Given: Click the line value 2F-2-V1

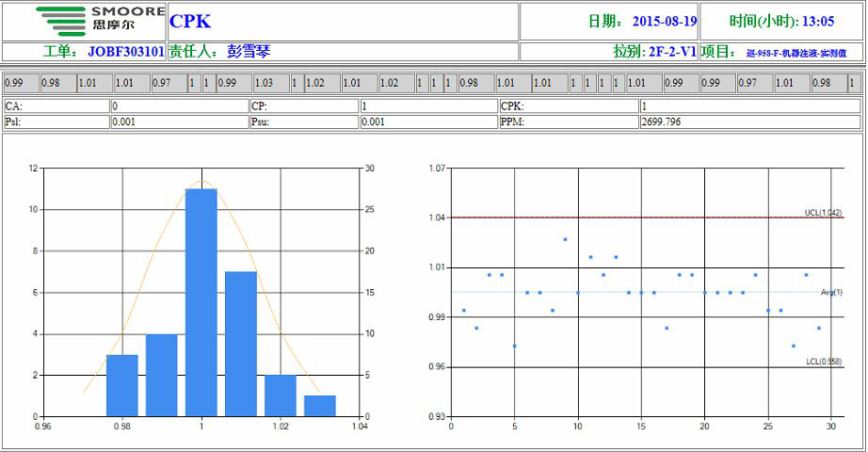Looking at the screenshot, I should click(x=672, y=52).
